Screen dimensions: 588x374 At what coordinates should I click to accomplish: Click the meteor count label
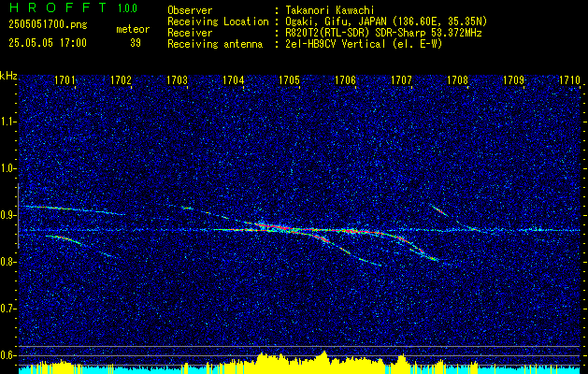133,29
